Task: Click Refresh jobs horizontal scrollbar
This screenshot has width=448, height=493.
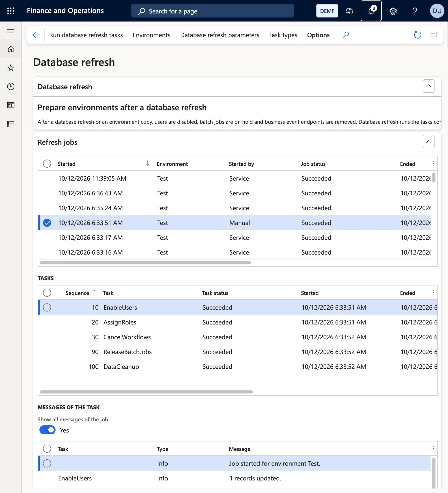Action: (145, 263)
